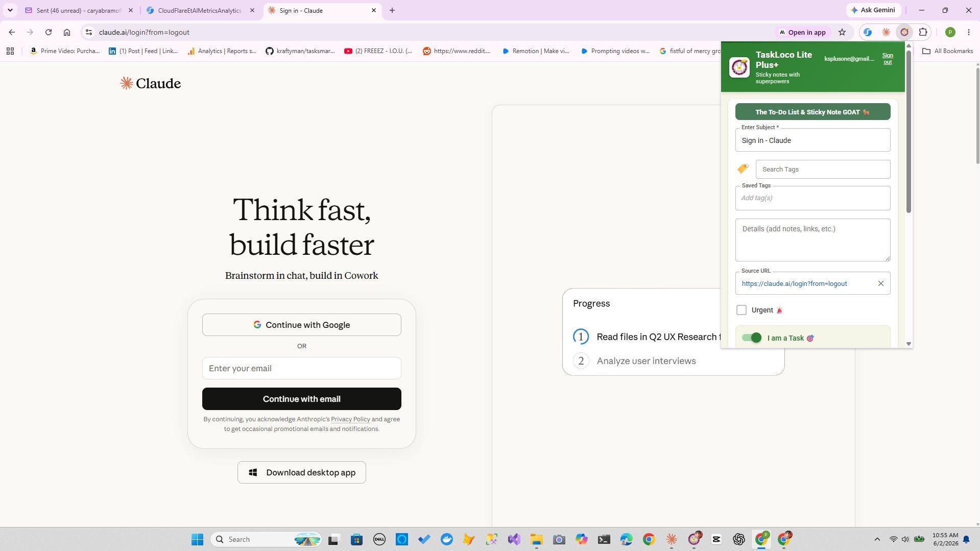Screen dimensions: 980x551
Task: Click the yellow tag icon beside Search Tags
Action: (x=743, y=168)
